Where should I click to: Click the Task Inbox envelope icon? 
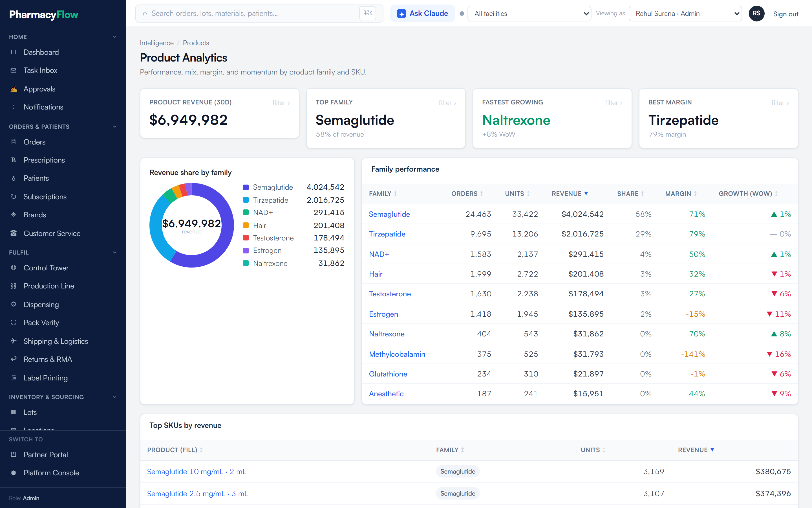pos(14,70)
